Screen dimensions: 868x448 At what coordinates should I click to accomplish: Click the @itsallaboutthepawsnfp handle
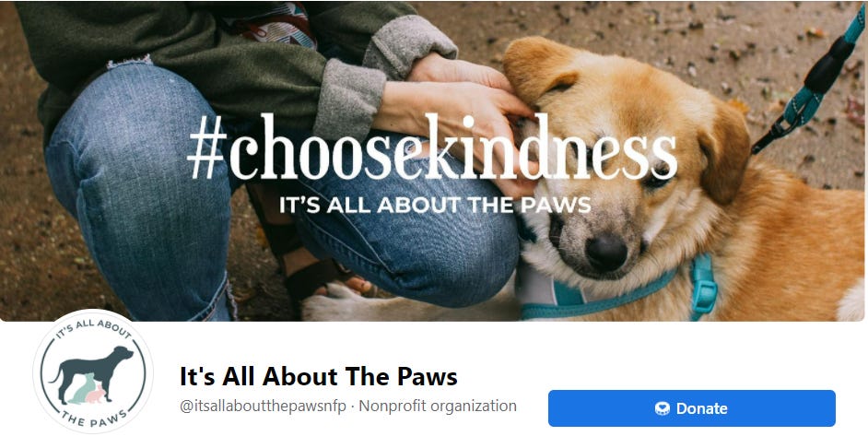(263, 407)
